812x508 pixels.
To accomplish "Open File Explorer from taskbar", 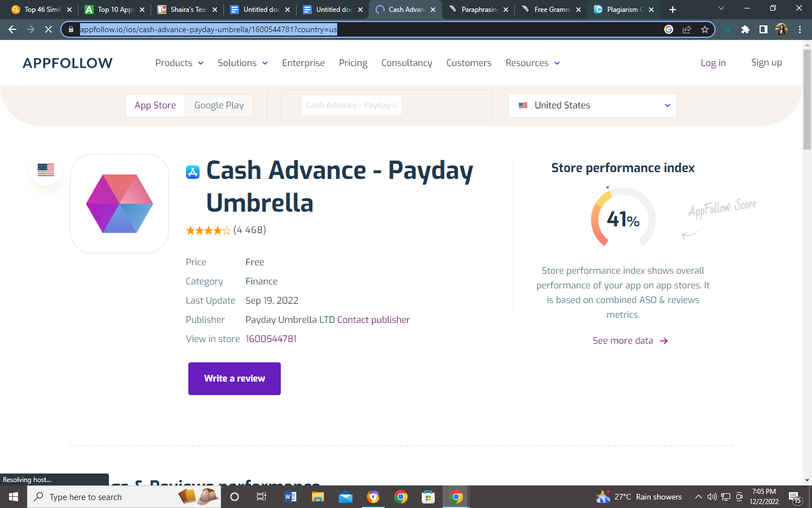I will pos(318,497).
